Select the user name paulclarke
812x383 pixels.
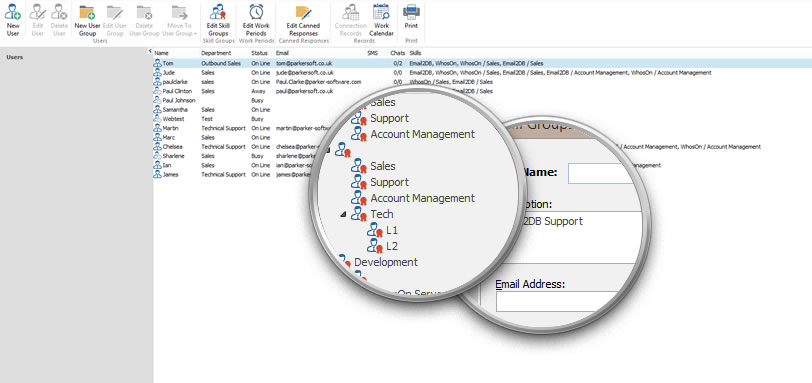point(175,82)
